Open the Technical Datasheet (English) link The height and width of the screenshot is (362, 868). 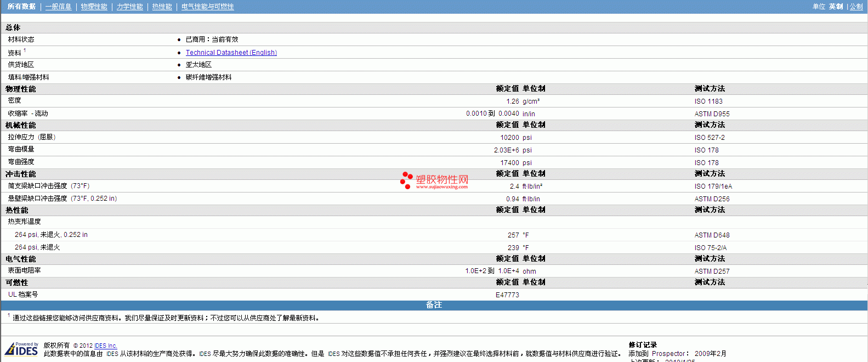click(231, 53)
